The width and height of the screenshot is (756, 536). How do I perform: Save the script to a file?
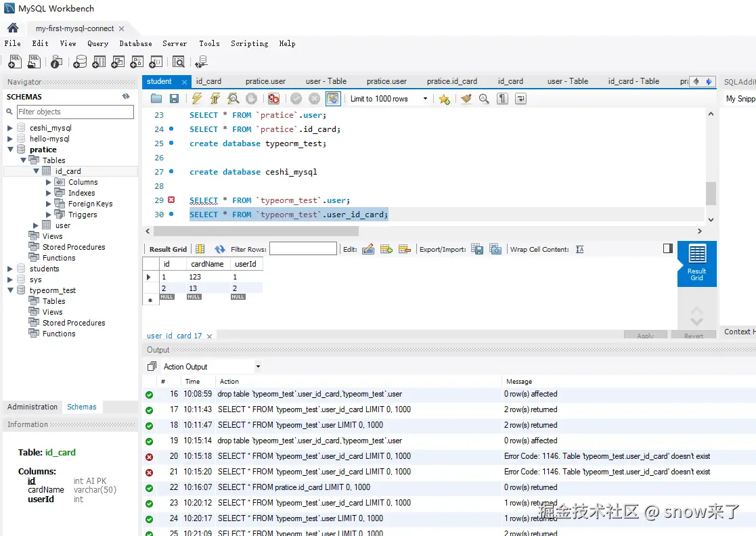point(174,99)
